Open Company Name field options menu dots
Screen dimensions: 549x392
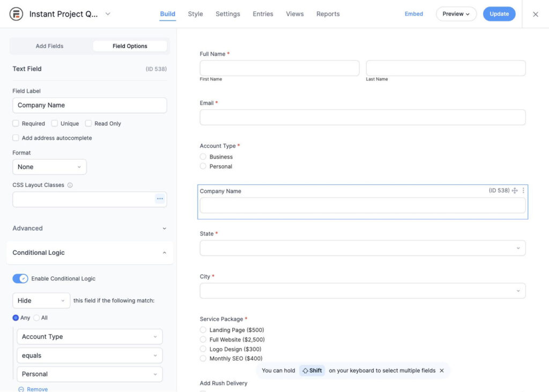click(x=523, y=191)
